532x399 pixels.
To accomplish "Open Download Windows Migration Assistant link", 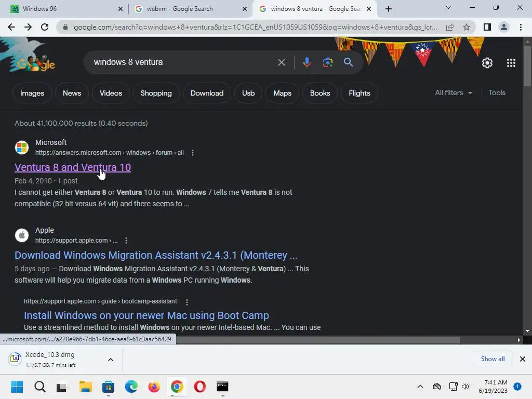I will pos(156,255).
